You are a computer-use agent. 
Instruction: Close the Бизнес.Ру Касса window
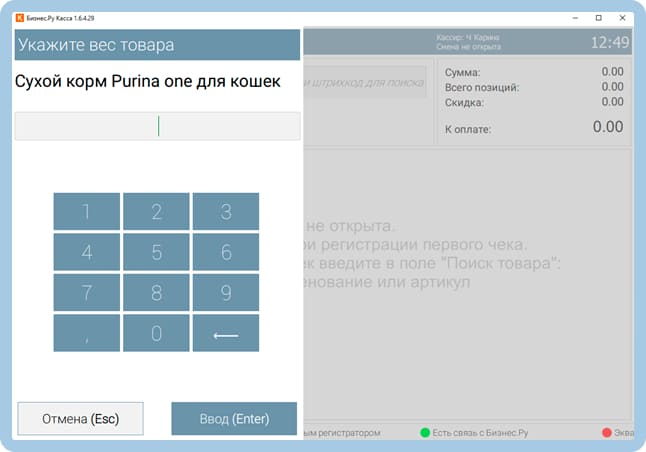(x=623, y=18)
